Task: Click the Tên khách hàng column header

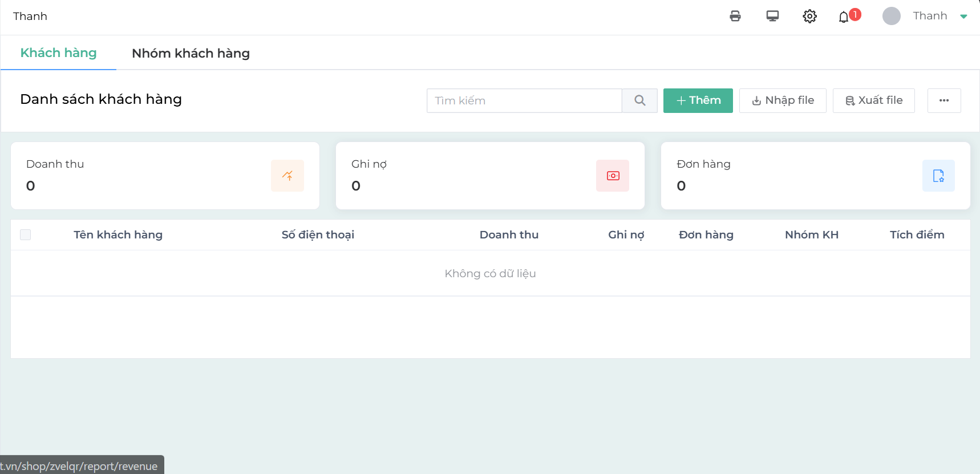Action: coord(118,234)
